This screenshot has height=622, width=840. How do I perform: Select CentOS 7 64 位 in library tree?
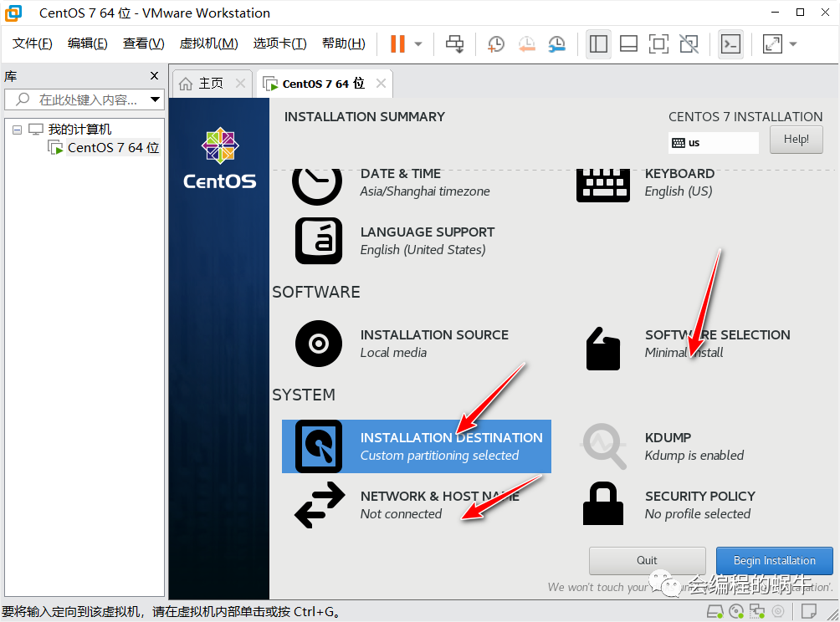[113, 147]
